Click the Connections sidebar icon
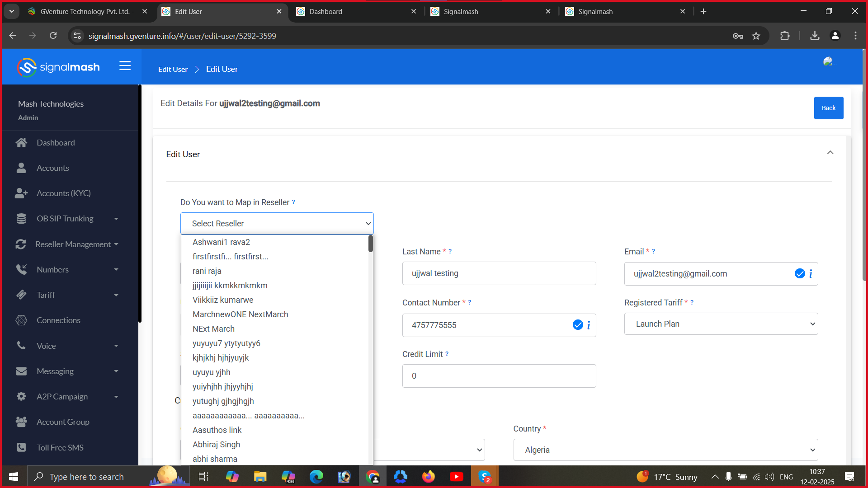The image size is (868, 488). (21, 320)
